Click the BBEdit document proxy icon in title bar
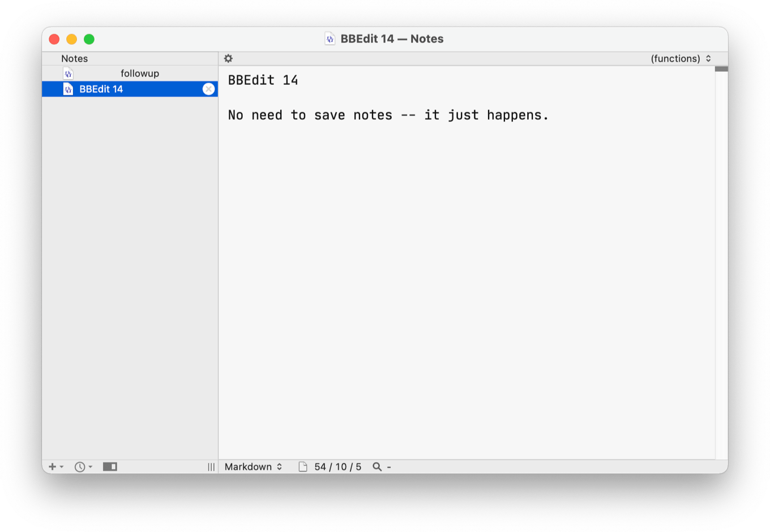The height and width of the screenshot is (532, 770). (329, 38)
